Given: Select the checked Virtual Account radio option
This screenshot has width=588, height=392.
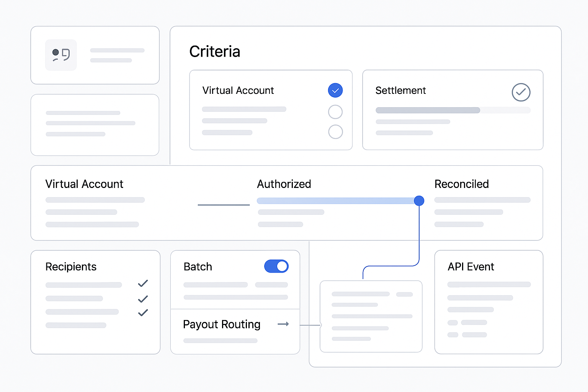Looking at the screenshot, I should [335, 91].
